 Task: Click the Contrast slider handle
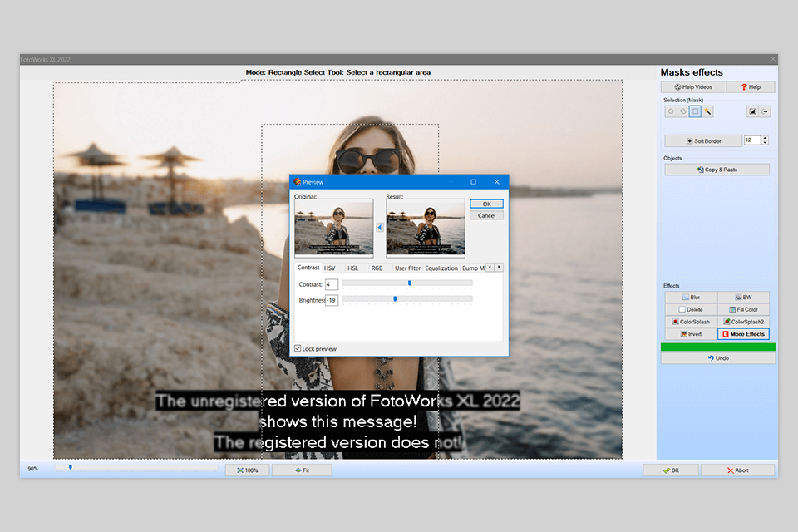tap(410, 283)
